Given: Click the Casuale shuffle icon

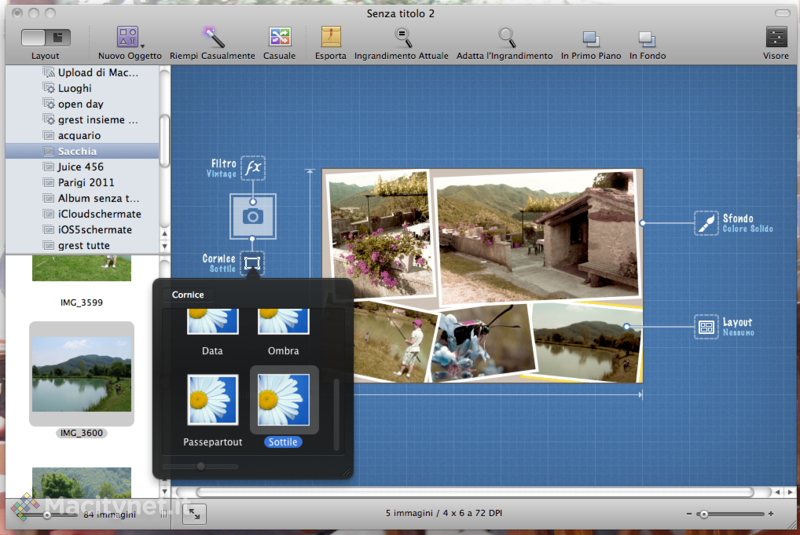Looking at the screenshot, I should point(279,37).
